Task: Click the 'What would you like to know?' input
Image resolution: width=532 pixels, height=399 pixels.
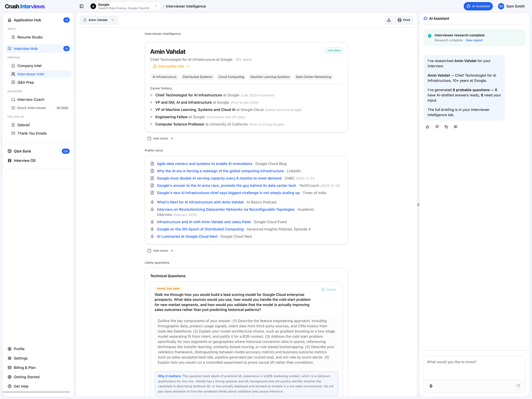Action: coord(474,368)
